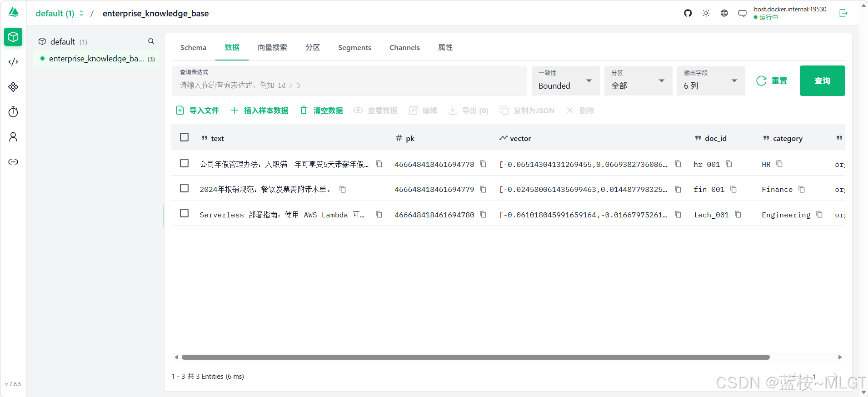
Task: Click the text column header
Action: click(213, 138)
